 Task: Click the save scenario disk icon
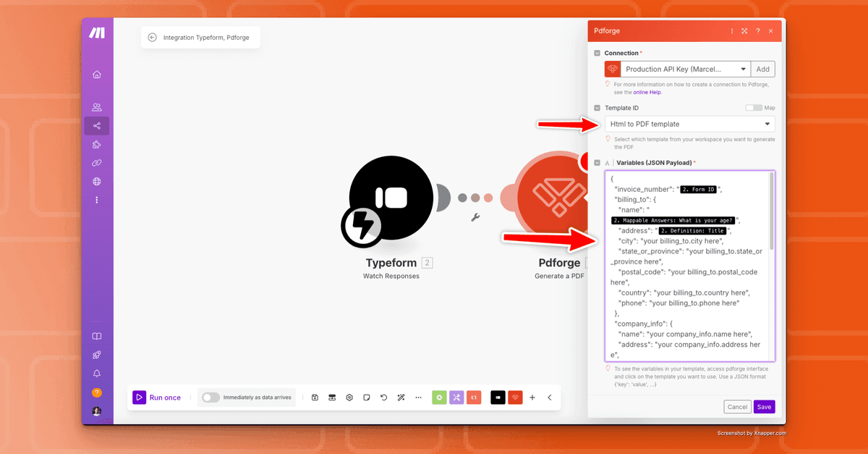(315, 398)
